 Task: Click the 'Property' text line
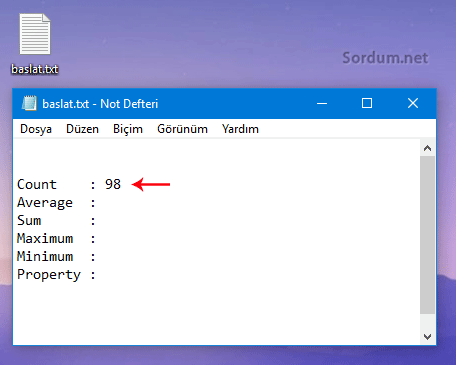click(56, 275)
